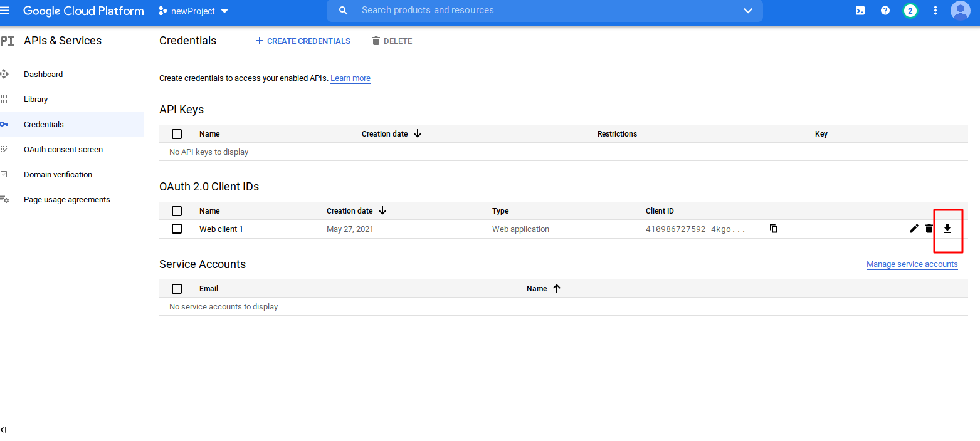Viewport: 980px width, 441px height.
Task: Open the Google account avatar
Action: tap(961, 11)
